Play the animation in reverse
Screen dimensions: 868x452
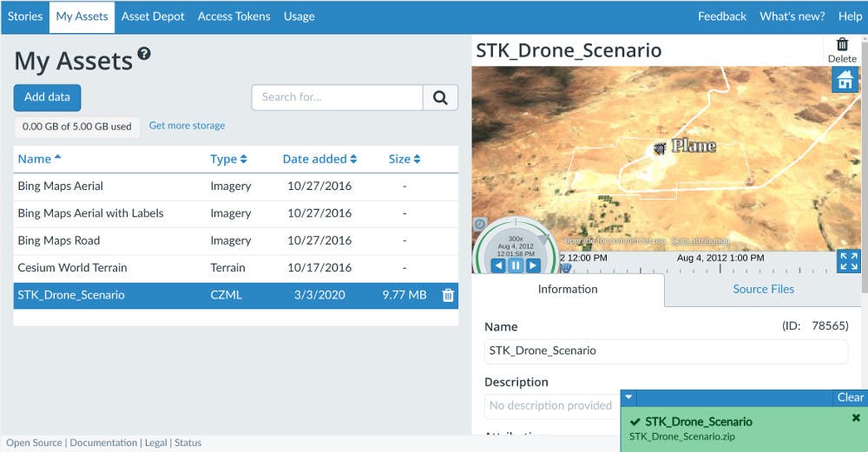[498, 265]
